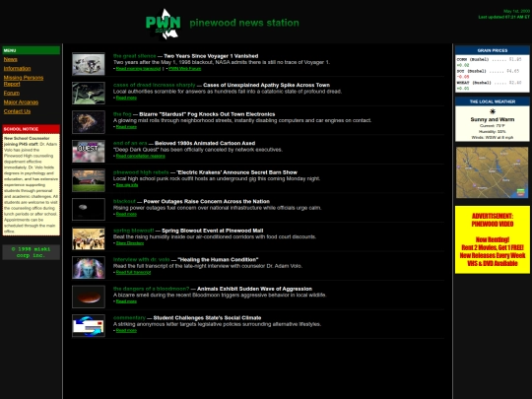The width and height of the screenshot is (532, 399).
Task: Click THE LOCAL WEATHER header
Action: coord(493,101)
